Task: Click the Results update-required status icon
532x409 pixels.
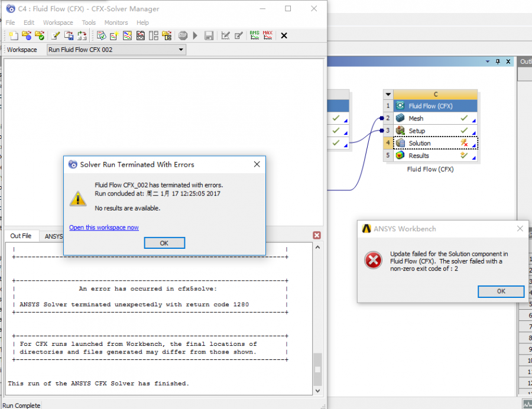Action: (464, 155)
